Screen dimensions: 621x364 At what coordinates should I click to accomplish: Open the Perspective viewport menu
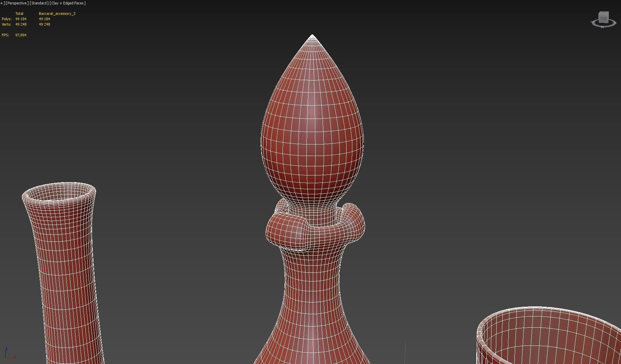pos(17,3)
